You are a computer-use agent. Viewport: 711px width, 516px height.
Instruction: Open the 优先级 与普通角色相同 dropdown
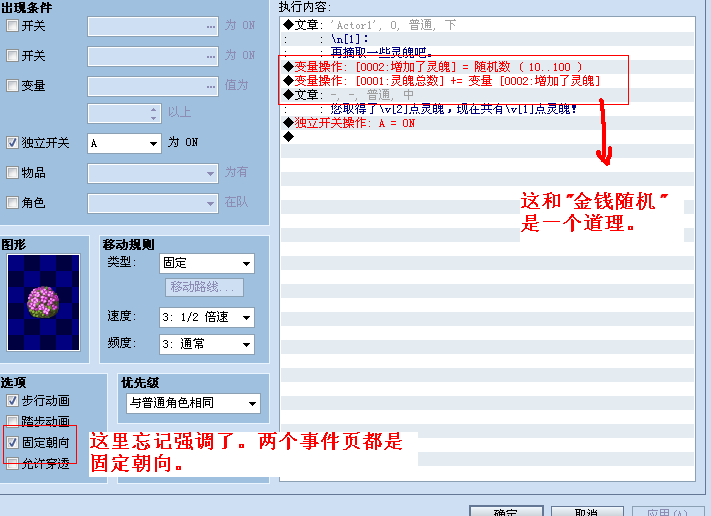pos(193,403)
